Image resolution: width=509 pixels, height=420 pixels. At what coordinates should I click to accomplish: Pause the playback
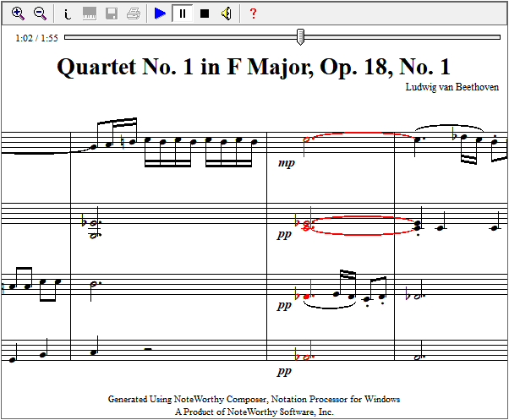[x=183, y=14]
